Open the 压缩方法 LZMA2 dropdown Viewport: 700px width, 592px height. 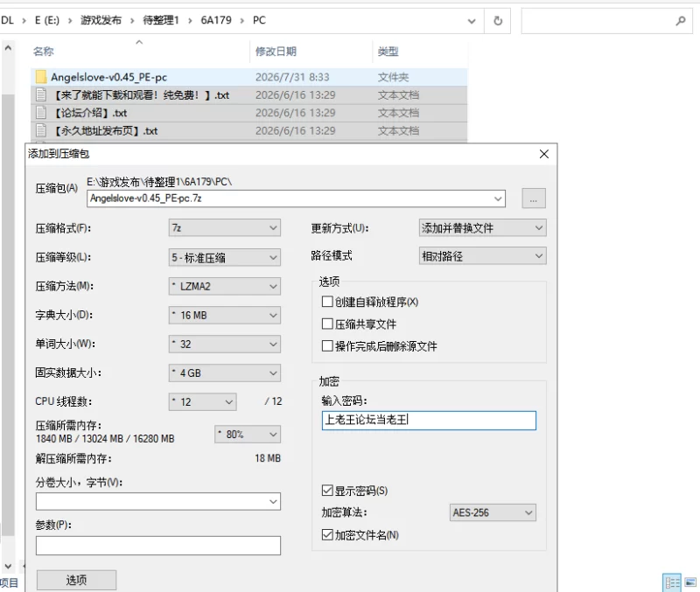pyautogui.click(x=225, y=287)
